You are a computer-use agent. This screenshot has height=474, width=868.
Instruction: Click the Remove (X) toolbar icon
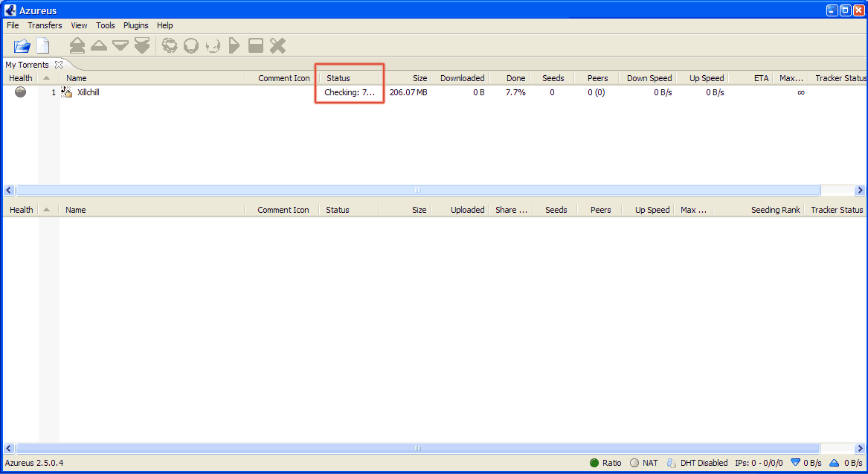coord(277,46)
